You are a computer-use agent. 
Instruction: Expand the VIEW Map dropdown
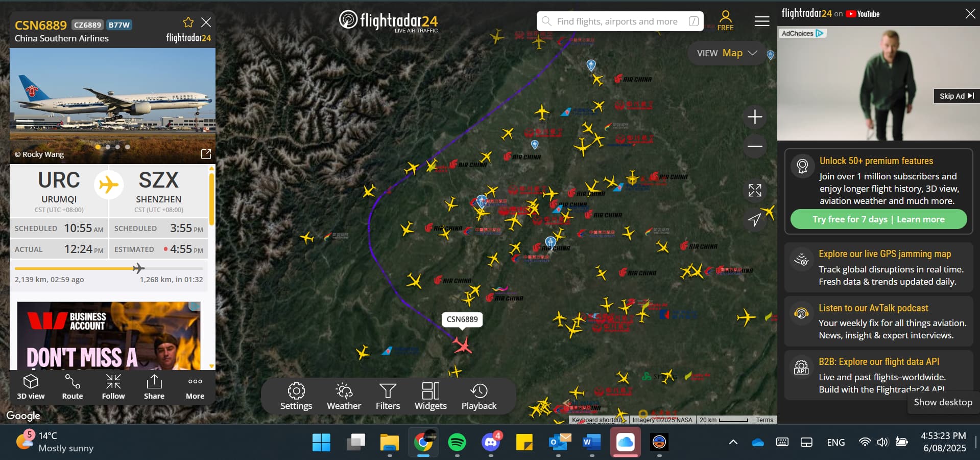(727, 53)
